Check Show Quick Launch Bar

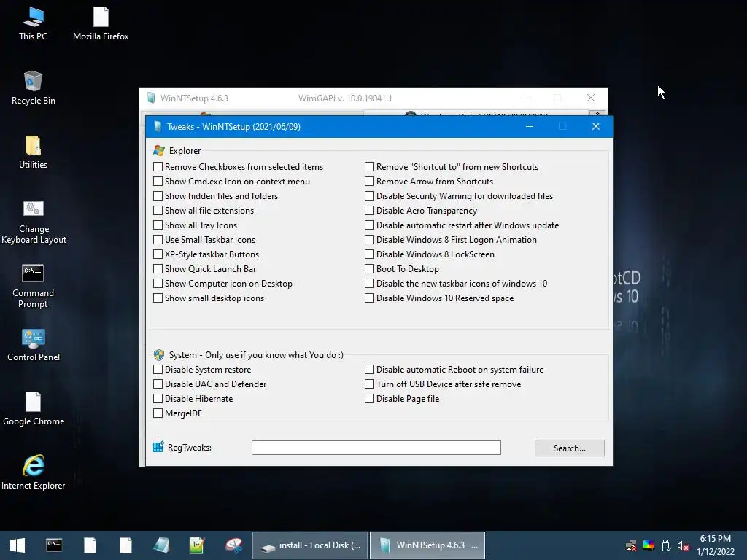pos(158,269)
